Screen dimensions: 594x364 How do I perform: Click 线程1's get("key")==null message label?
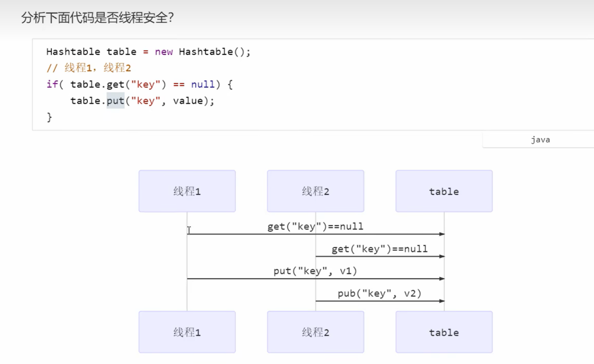[315, 227]
